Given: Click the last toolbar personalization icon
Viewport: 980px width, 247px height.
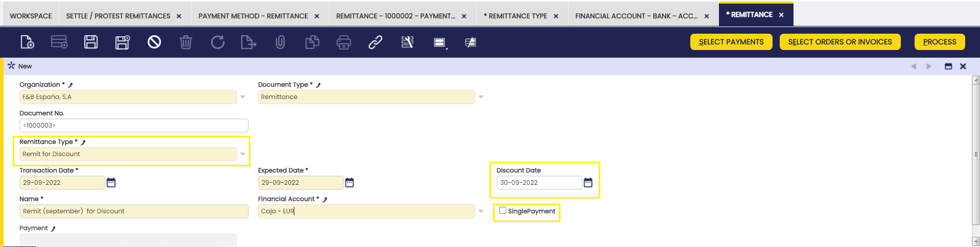Looking at the screenshot, I should coord(471,42).
